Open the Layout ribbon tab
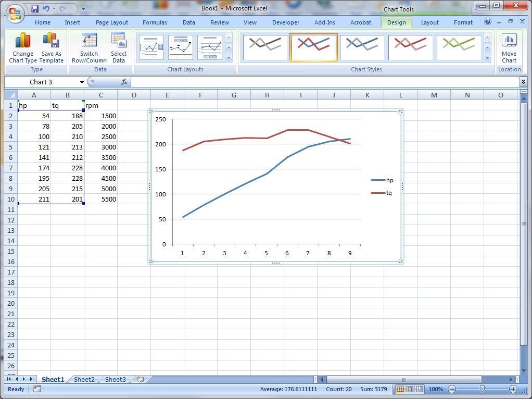 pos(429,22)
